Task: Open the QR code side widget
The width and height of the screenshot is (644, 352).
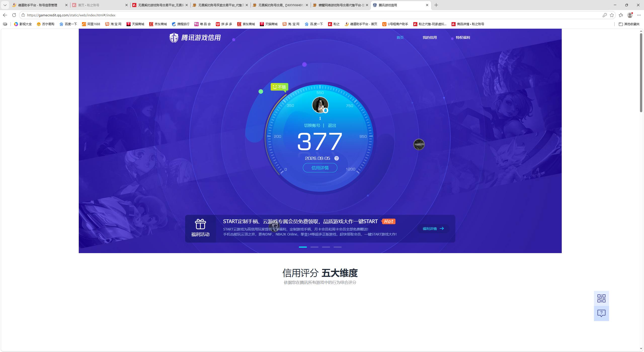Action: point(601,298)
